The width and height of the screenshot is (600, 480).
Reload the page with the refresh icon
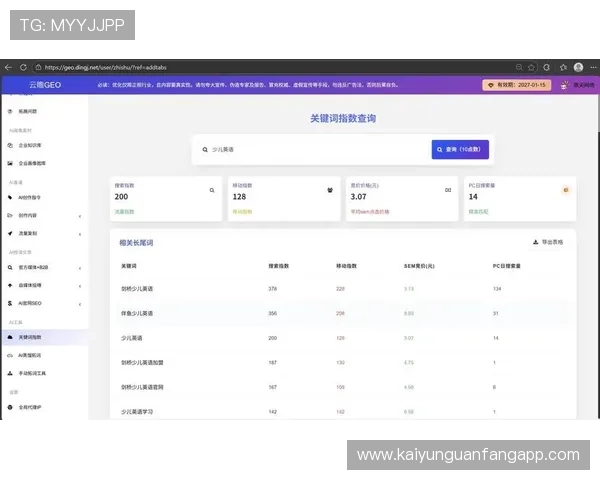click(x=23, y=67)
